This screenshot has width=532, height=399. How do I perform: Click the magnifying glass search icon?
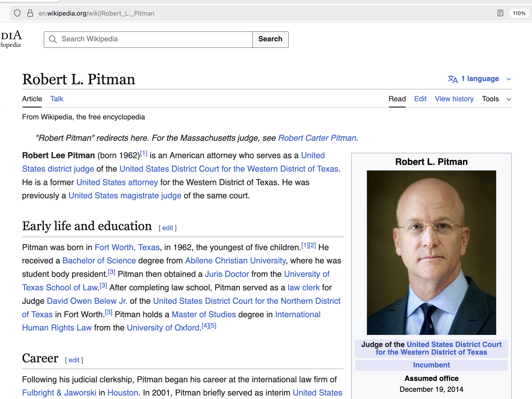[x=53, y=39]
